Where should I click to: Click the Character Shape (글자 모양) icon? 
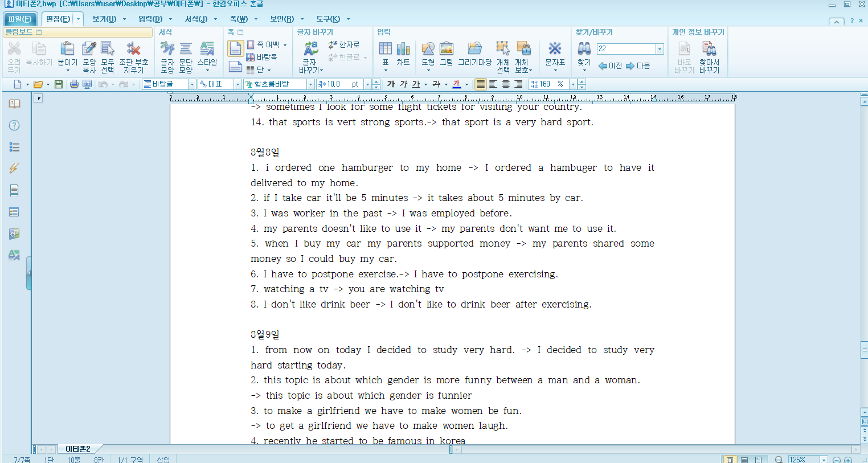(167, 50)
